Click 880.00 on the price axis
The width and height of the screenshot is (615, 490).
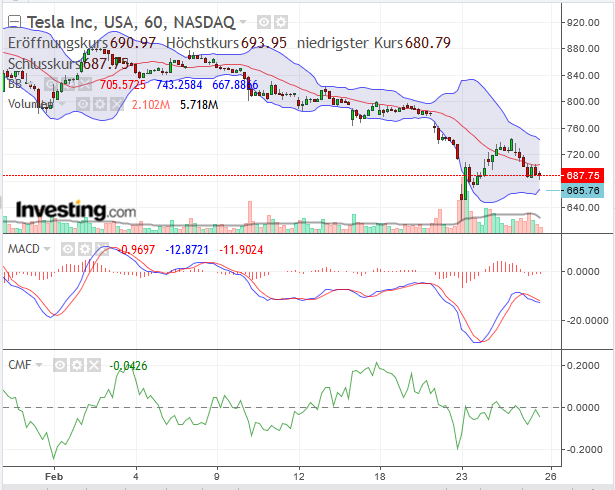[583, 49]
